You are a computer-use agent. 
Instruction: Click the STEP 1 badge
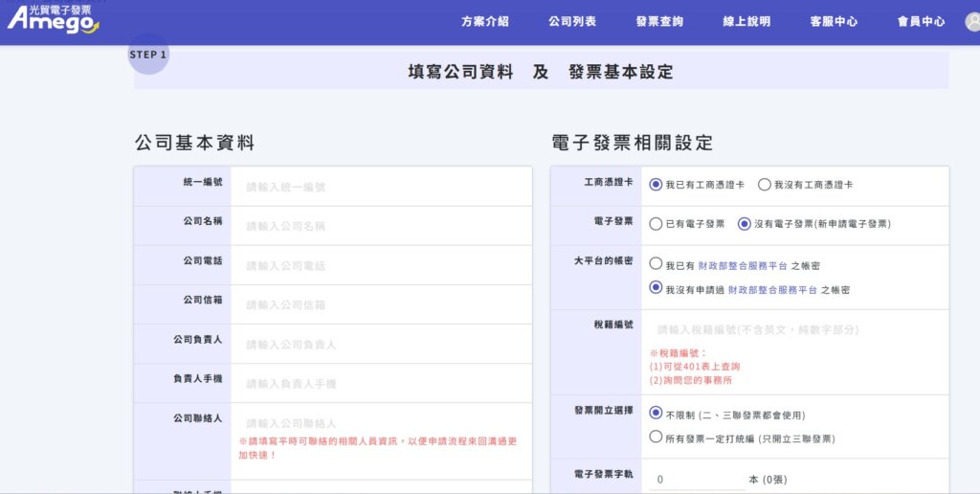[148, 55]
